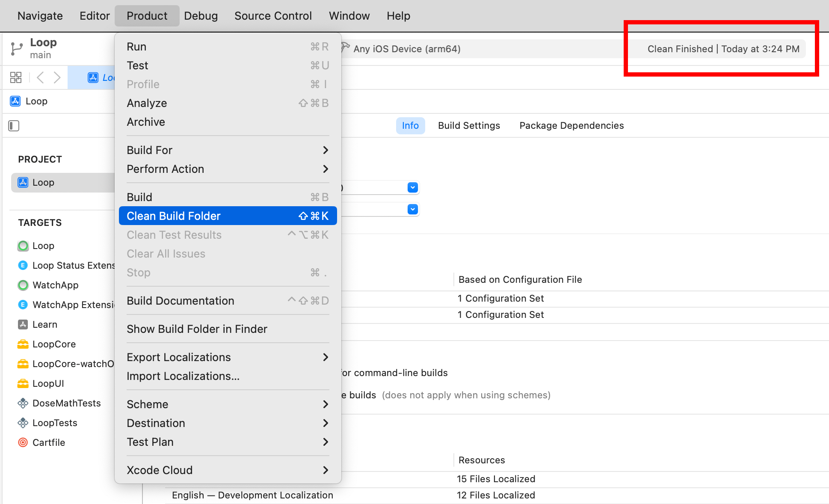Expand the Scheme submenu
The width and height of the screenshot is (829, 504).
pyautogui.click(x=228, y=404)
